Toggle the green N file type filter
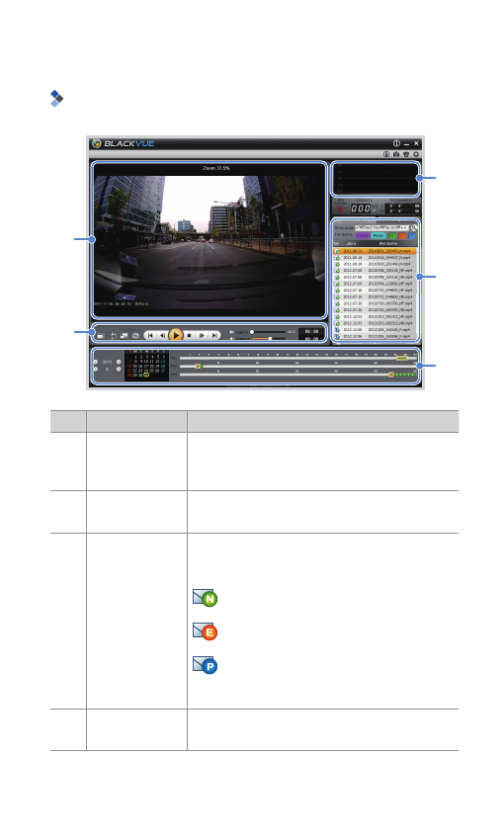Image resolution: width=504 pixels, height=840 pixels. click(x=392, y=236)
